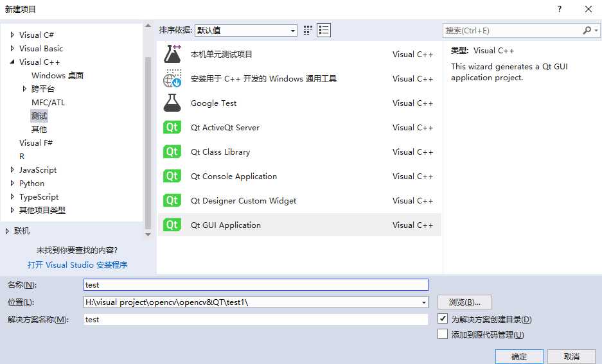Select the Qt GUI Application template
The width and height of the screenshot is (602, 364).
[x=299, y=225]
